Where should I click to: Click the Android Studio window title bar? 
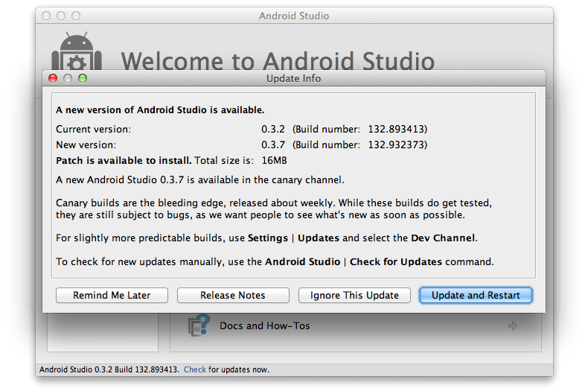point(294,16)
